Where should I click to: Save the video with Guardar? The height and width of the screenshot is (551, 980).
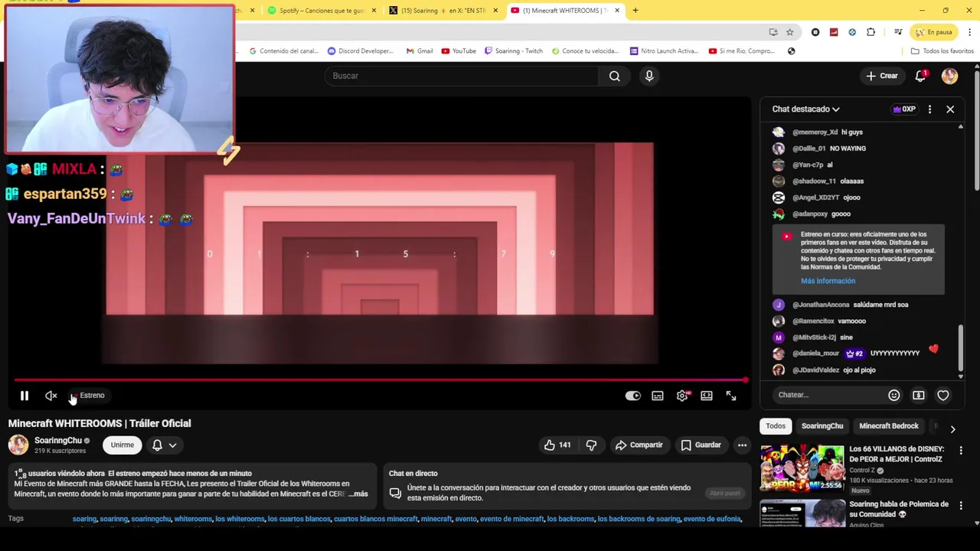click(x=701, y=445)
